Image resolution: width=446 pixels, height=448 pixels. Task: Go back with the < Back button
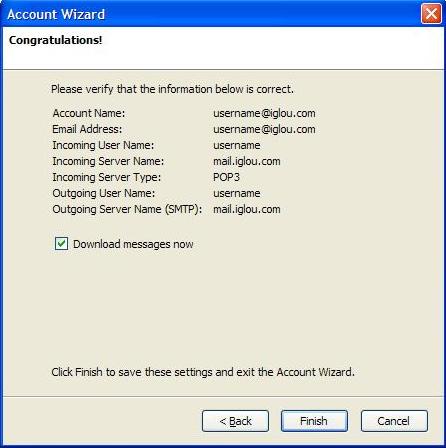coord(235,421)
